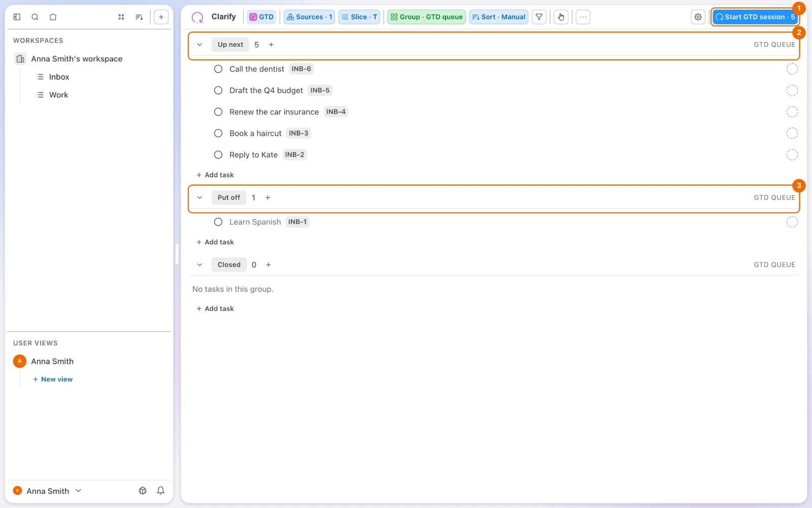Click the Up next group label
Image resolution: width=812 pixels, height=508 pixels.
point(230,45)
